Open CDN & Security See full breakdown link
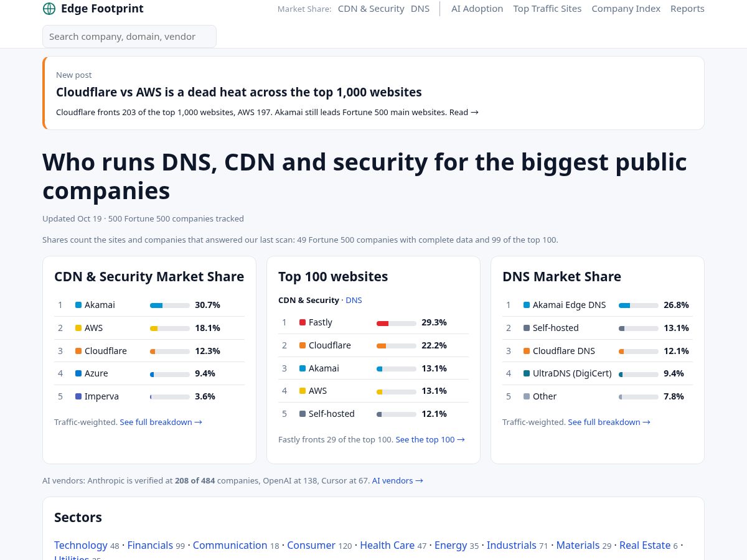The image size is (747, 560). pyautogui.click(x=161, y=422)
